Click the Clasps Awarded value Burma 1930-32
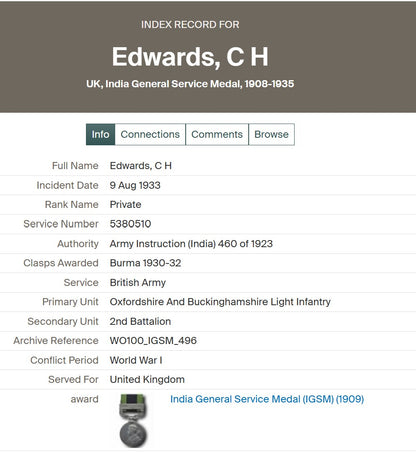416x453 pixels. [145, 263]
